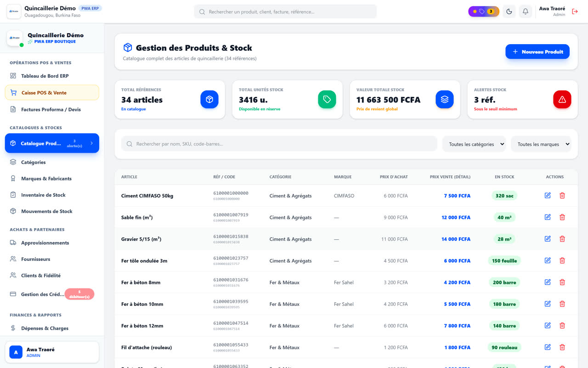Delete the Fer à béton 8mm product
Image resolution: width=588 pixels, height=368 pixels.
point(562,282)
